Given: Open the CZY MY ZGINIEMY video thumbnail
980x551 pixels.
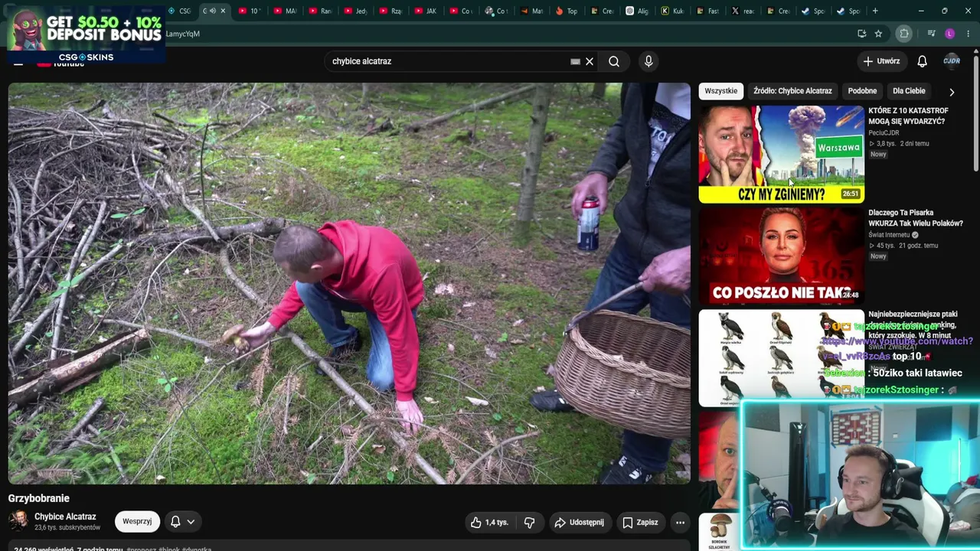Looking at the screenshot, I should [x=781, y=154].
